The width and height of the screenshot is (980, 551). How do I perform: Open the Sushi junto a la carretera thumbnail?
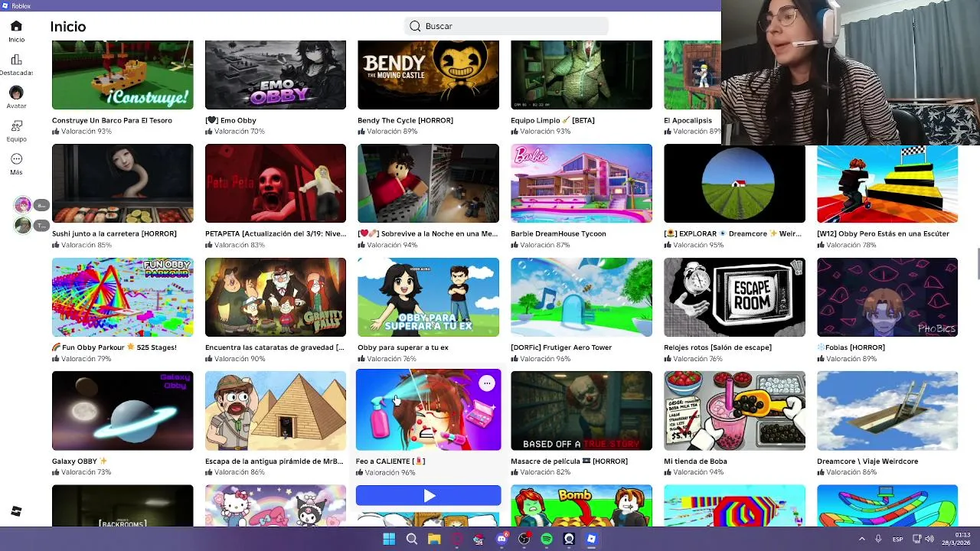pyautogui.click(x=122, y=183)
